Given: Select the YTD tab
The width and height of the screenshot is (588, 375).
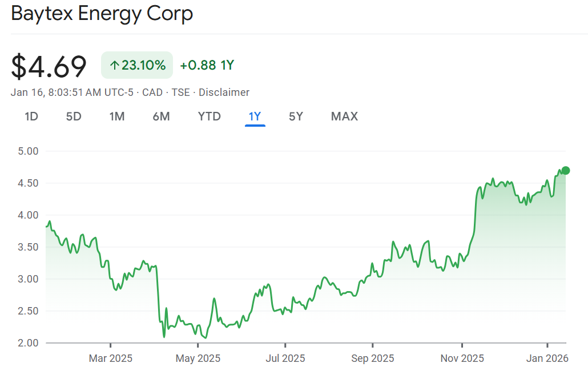Looking at the screenshot, I should click(x=209, y=116).
